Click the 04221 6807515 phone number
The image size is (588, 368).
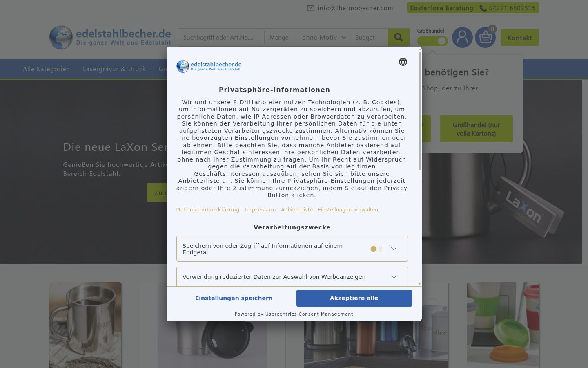512,8
